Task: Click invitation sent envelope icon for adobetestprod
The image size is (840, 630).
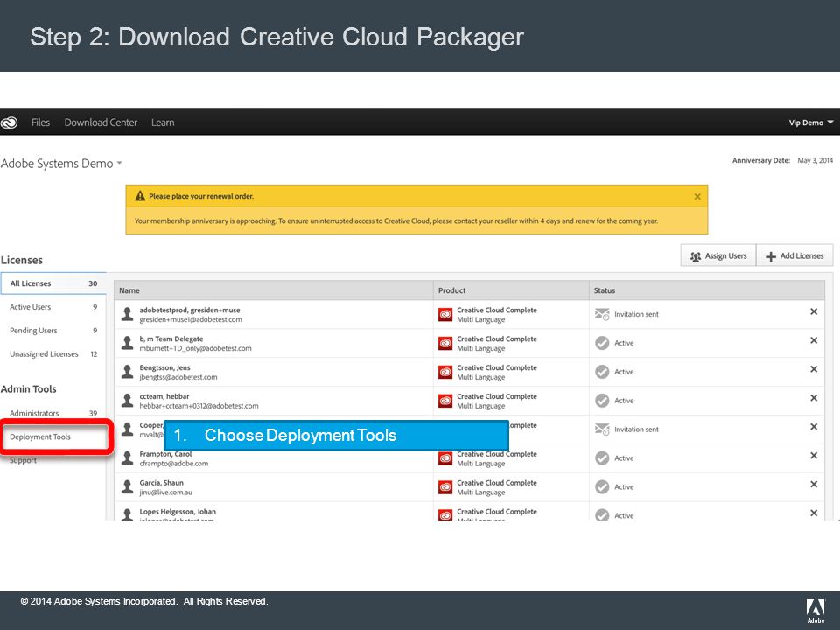Action: pyautogui.click(x=602, y=314)
